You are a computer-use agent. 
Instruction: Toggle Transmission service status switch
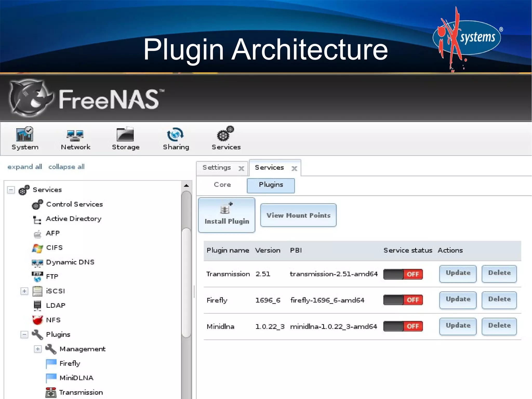click(403, 274)
